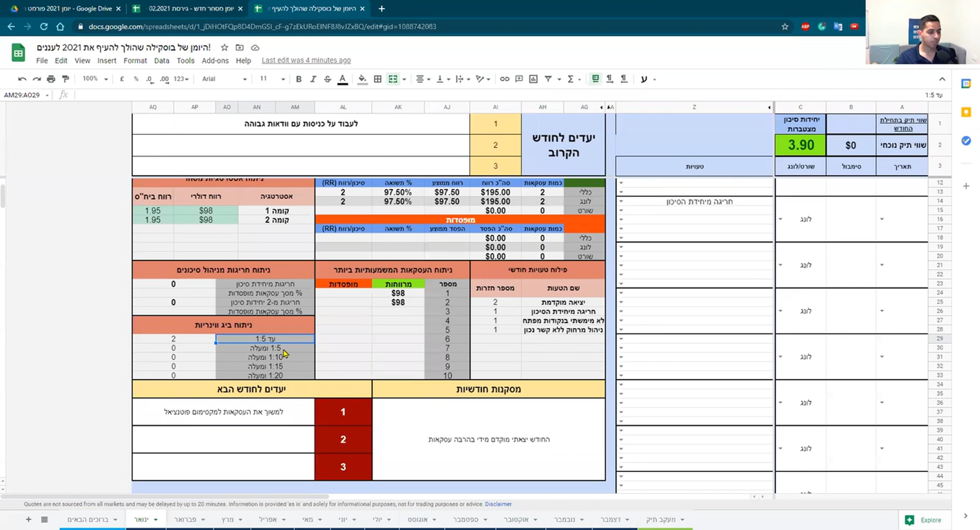Open the fill color picker
The width and height of the screenshot is (980, 530).
tap(362, 79)
